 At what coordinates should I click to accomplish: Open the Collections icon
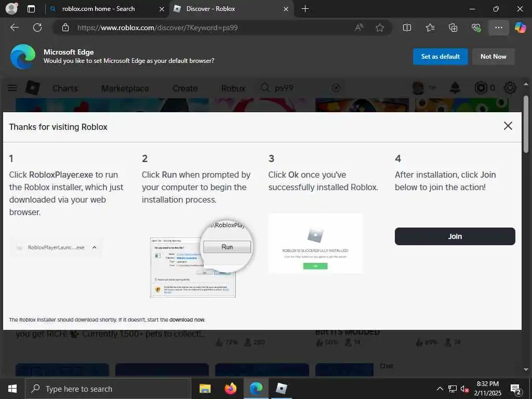pos(453,28)
